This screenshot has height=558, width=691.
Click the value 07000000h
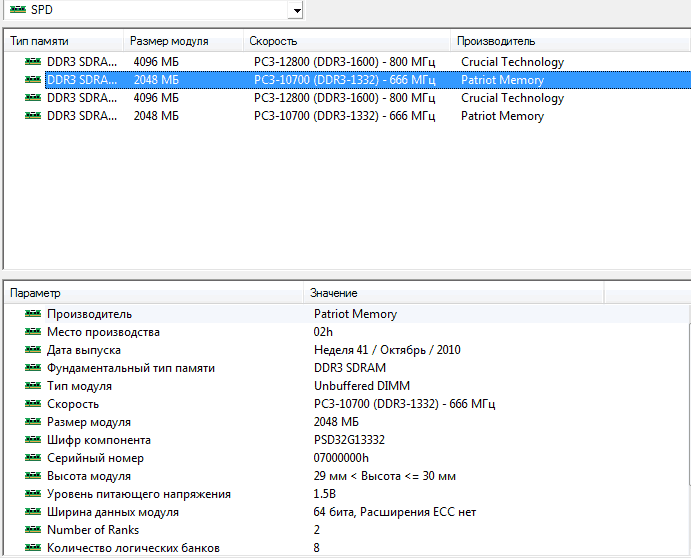pos(341,458)
